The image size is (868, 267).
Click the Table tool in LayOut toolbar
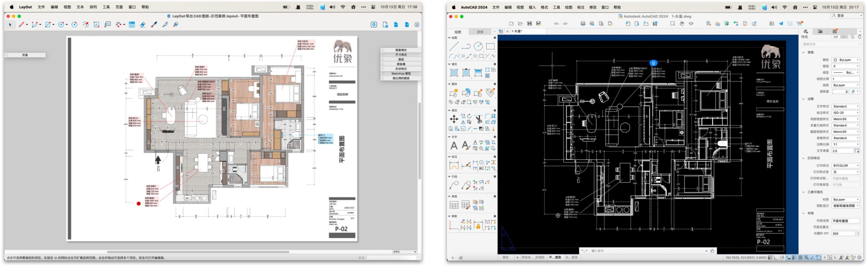click(132, 25)
